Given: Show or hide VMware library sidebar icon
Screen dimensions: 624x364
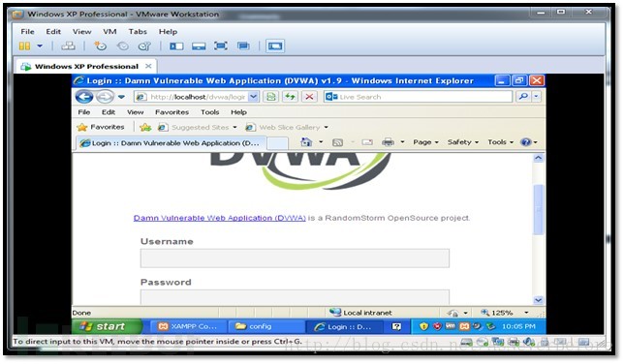Looking at the screenshot, I should click(x=176, y=46).
